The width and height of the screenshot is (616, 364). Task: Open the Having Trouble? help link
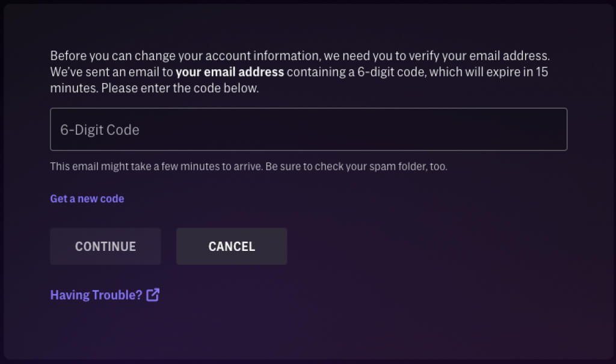[x=96, y=295]
